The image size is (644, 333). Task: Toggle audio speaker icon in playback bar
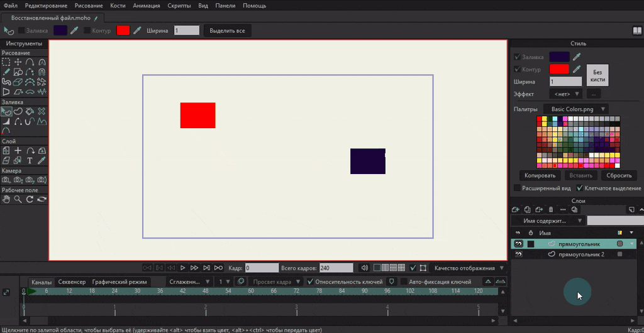[364, 268]
